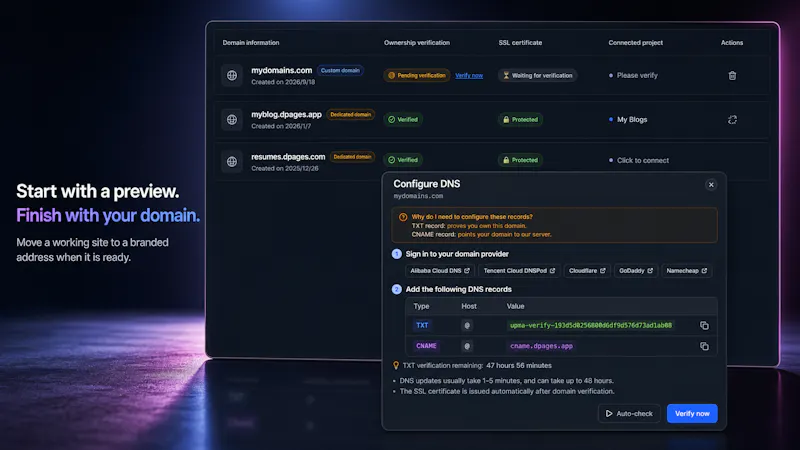Click the Domain information column header
The height and width of the screenshot is (450, 800).
[x=251, y=43]
